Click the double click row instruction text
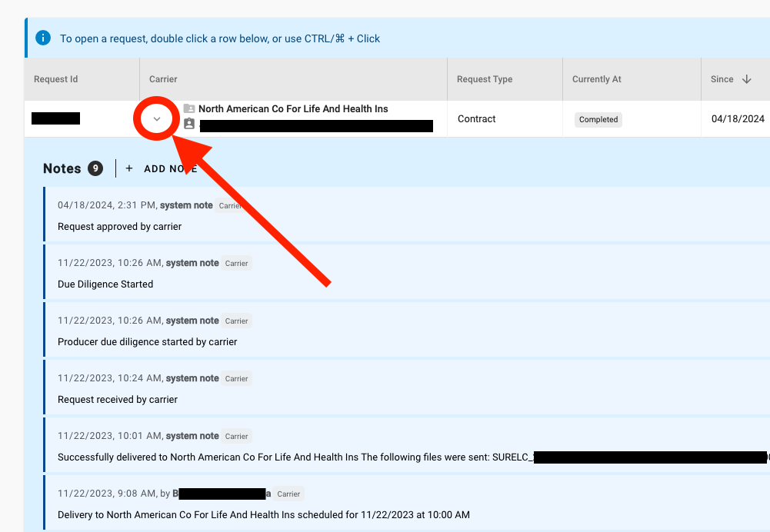Image resolution: width=770 pixels, height=532 pixels. (x=219, y=38)
